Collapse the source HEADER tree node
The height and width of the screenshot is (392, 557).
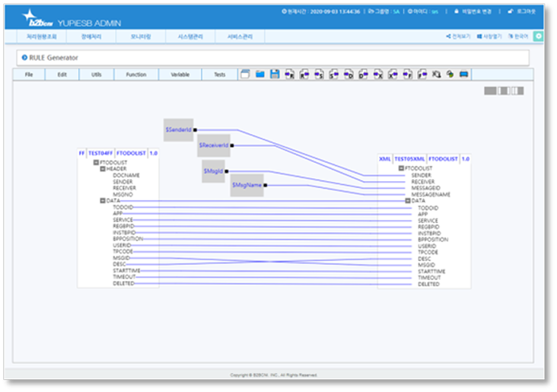(103, 169)
